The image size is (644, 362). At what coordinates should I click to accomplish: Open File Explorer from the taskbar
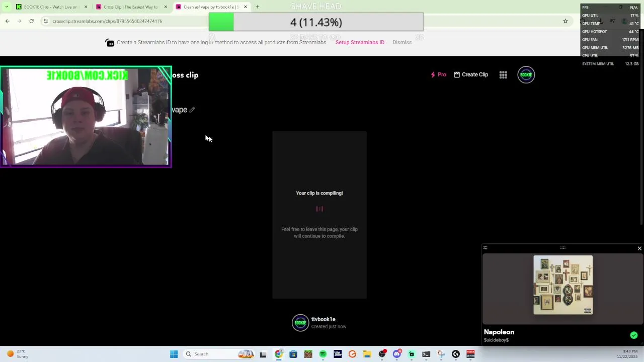(367, 354)
